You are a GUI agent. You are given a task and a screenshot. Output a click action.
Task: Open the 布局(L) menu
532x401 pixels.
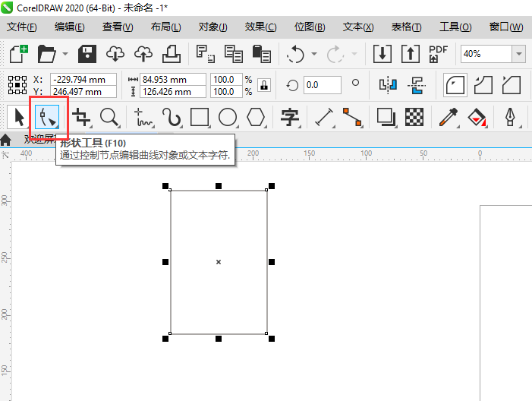166,27
